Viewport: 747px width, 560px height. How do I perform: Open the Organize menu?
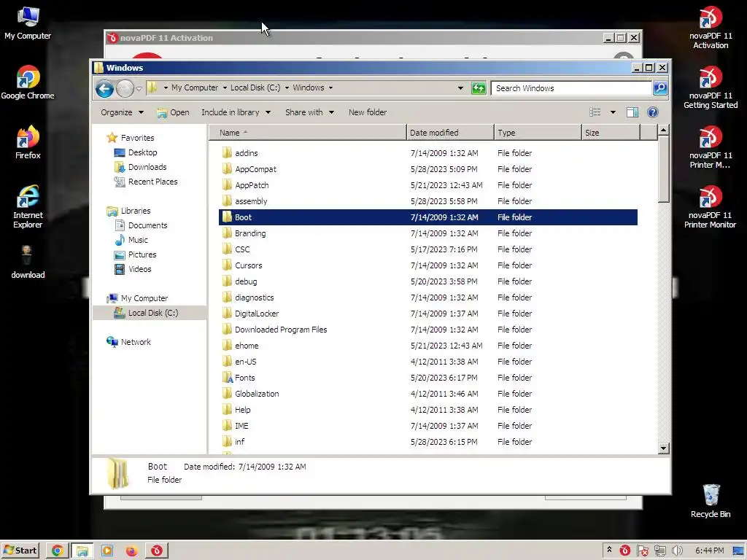click(122, 112)
